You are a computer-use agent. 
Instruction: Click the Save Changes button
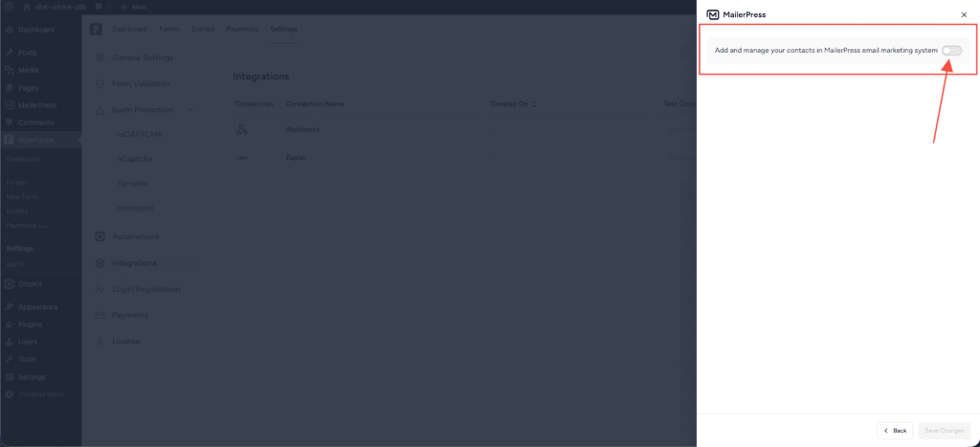coord(945,431)
